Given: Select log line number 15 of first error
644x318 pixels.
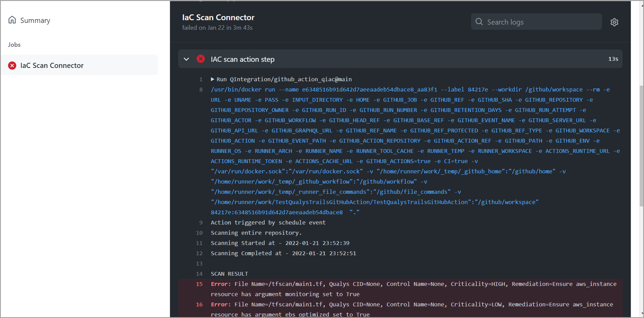Looking at the screenshot, I should [199, 284].
